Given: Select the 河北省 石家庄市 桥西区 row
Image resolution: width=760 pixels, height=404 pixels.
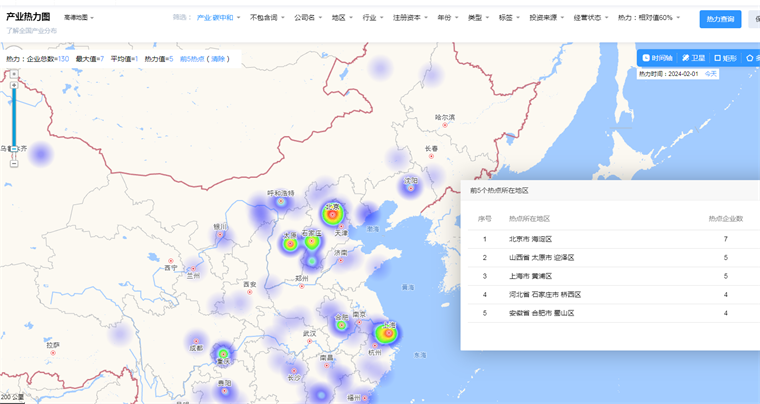Looking at the screenshot, I should 614,295.
